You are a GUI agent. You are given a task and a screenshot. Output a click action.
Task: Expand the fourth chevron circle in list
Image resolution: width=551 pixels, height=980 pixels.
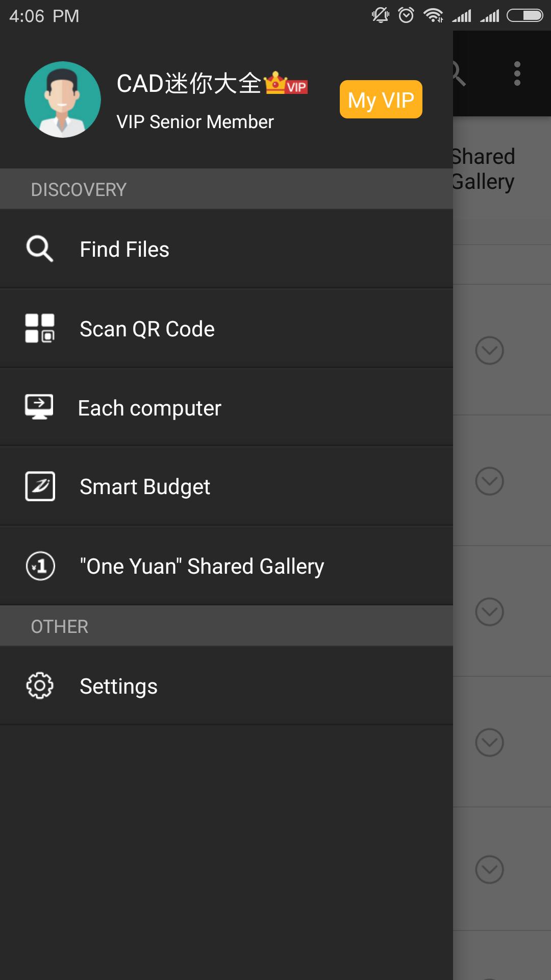click(x=489, y=743)
